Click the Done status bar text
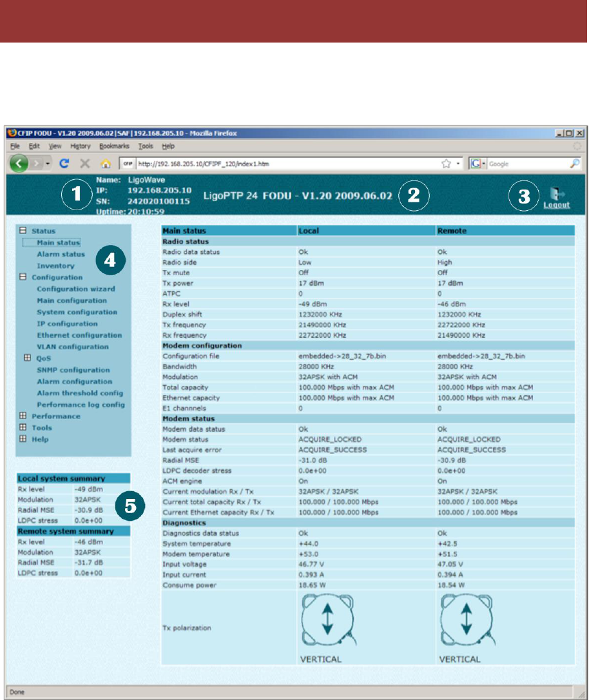The width and height of the screenshot is (589, 700). pyautogui.click(x=17, y=692)
